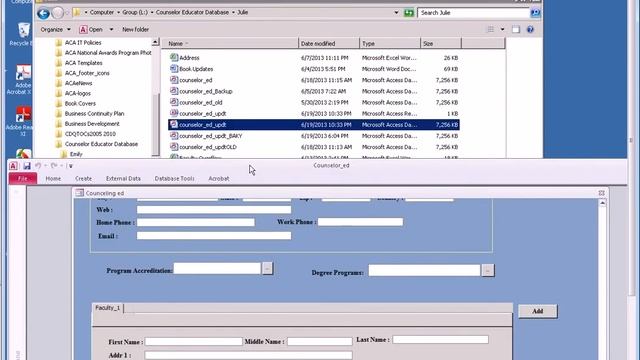Select Counselor Educator Database folder in tree
This screenshot has height=360, width=640.
[x=101, y=144]
